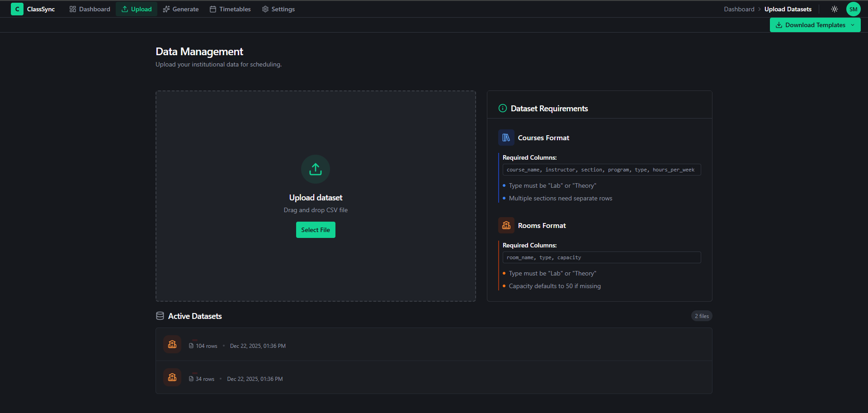Image resolution: width=868 pixels, height=413 pixels.
Task: Open the Settings nav tab
Action: tap(278, 9)
